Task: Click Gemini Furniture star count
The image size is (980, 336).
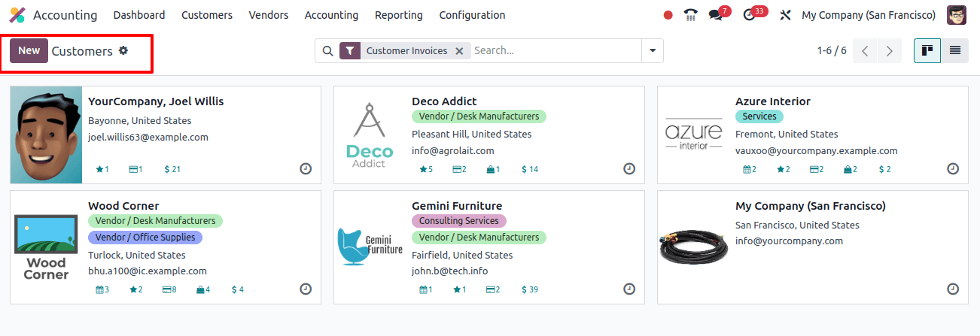Action: click(x=459, y=289)
